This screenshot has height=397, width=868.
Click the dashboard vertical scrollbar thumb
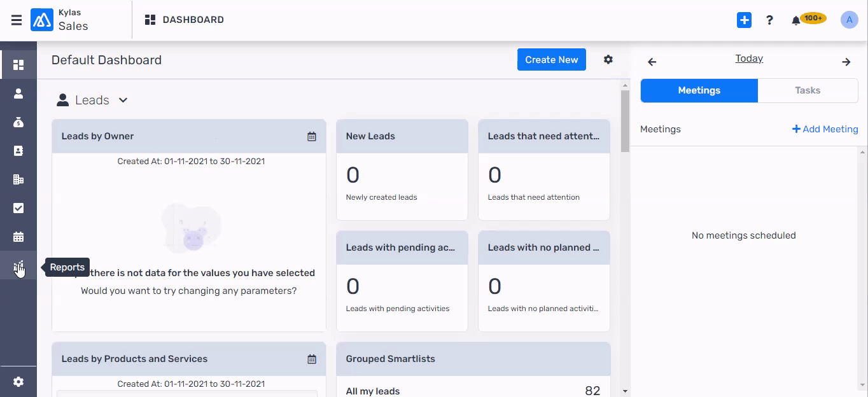626,121
